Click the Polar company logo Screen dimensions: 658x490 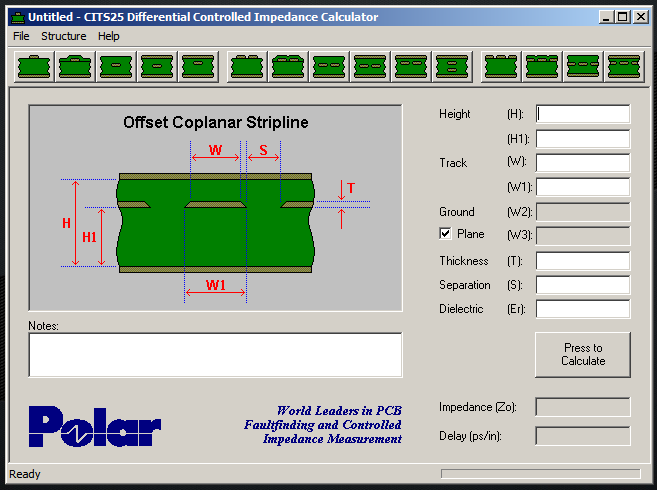pos(95,426)
